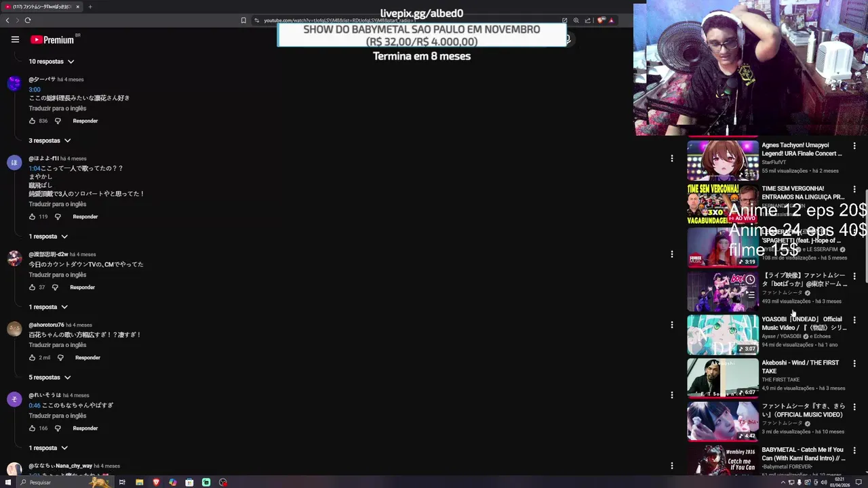The width and height of the screenshot is (868, 488).
Task: Jump to timestamp 3:00 in the @ターバサ comment
Action: tap(35, 89)
